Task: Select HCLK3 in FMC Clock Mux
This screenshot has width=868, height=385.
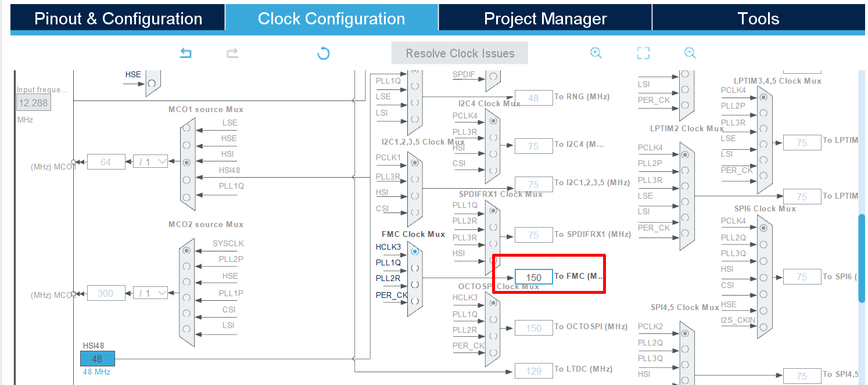Action: (x=414, y=251)
